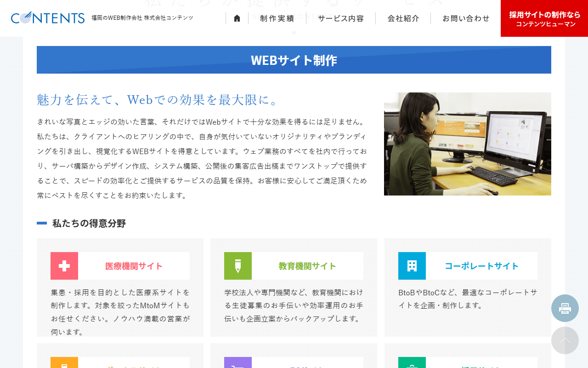Screen dimensions: 588x368
Task: Click the CONTENTS logo
Action: click(48, 18)
